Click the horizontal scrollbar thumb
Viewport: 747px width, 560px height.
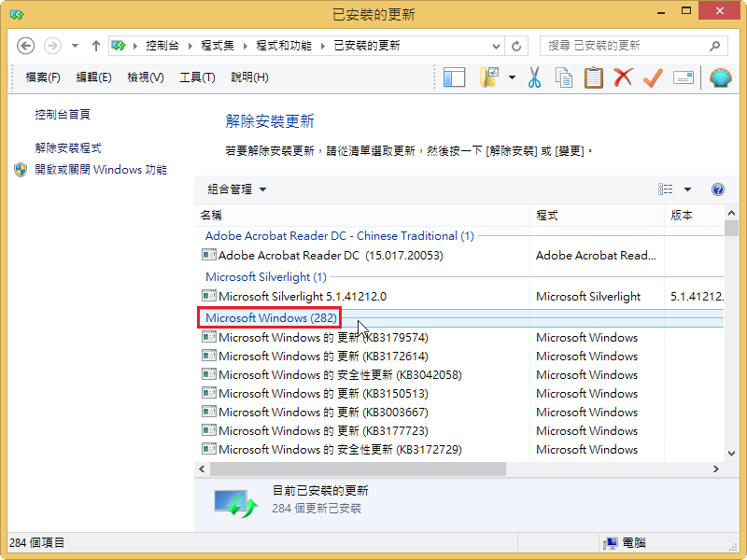(358, 469)
